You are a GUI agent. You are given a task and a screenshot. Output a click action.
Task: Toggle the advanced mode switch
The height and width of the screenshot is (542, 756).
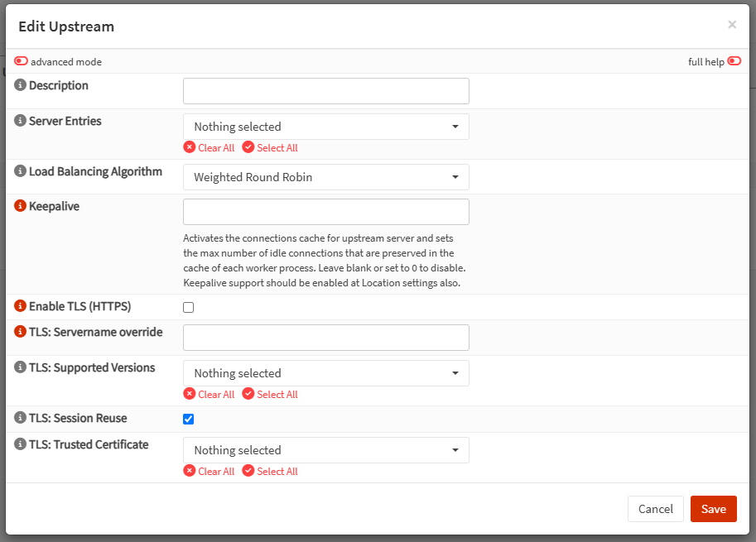pyautogui.click(x=20, y=60)
